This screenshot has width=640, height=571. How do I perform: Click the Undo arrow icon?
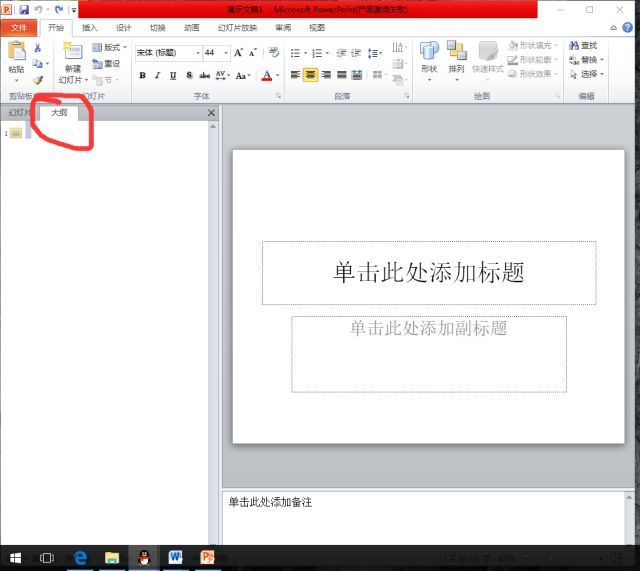click(x=38, y=9)
